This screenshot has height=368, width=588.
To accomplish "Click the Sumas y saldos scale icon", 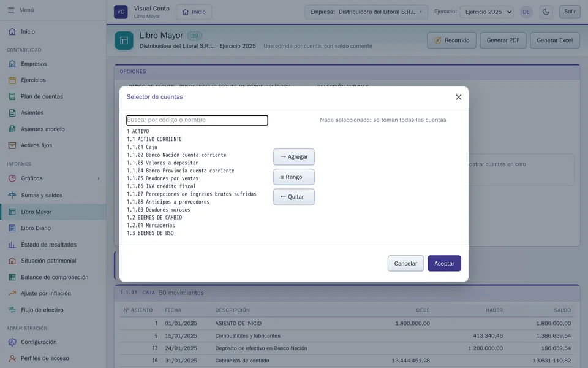I will coord(12,195).
